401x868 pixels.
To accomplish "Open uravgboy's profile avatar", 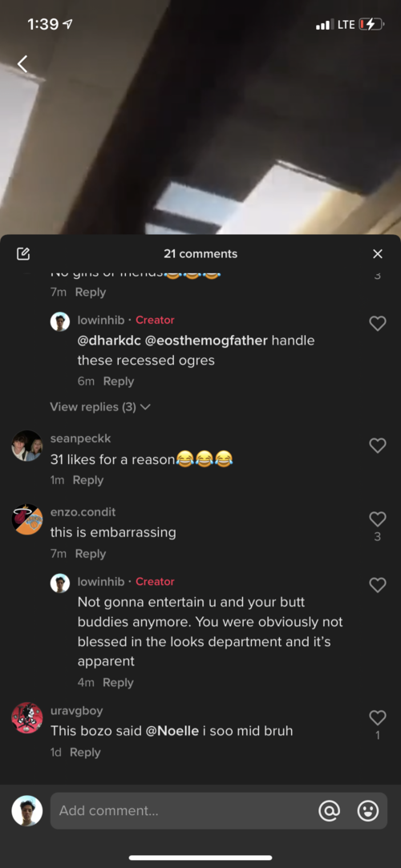I will 26,718.
